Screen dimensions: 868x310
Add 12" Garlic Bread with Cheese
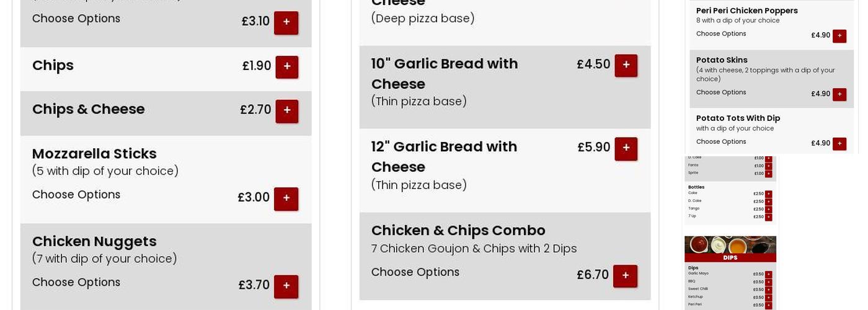(x=626, y=148)
